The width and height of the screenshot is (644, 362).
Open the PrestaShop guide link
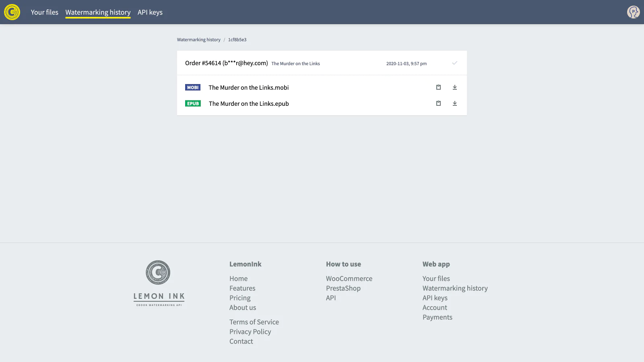point(343,288)
